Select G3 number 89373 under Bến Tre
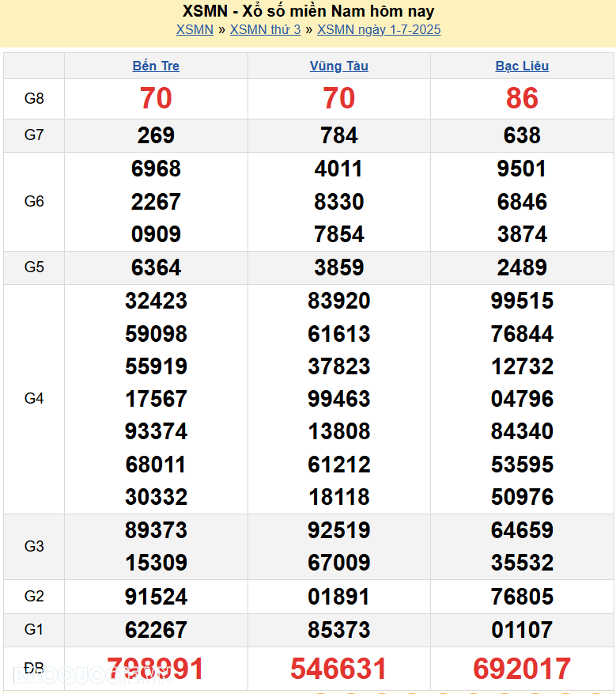Viewport: 616px width, 694px height. click(156, 530)
